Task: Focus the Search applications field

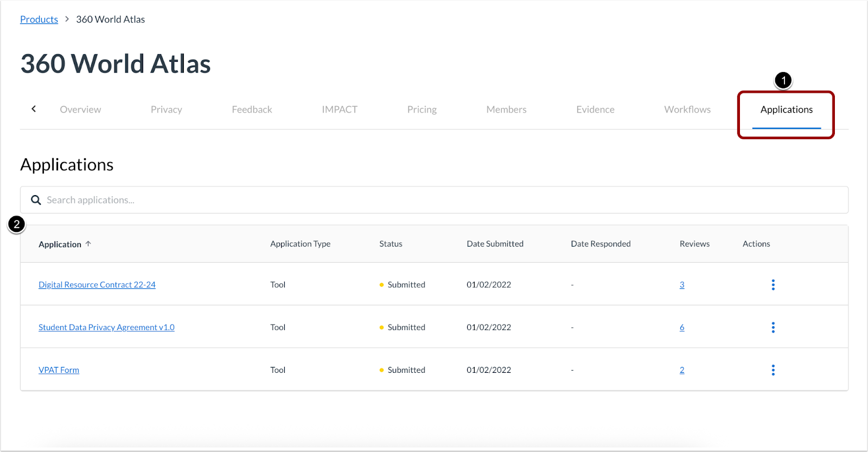Action: [434, 200]
